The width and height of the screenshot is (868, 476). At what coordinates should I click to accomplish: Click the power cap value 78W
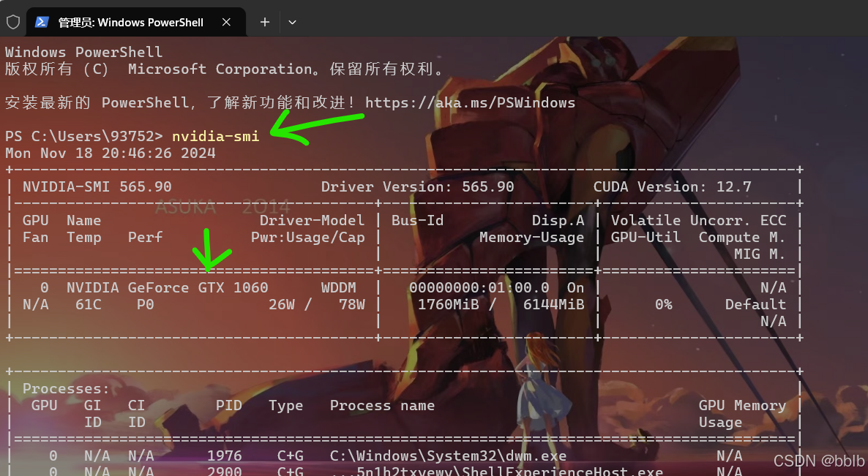pyautogui.click(x=352, y=305)
